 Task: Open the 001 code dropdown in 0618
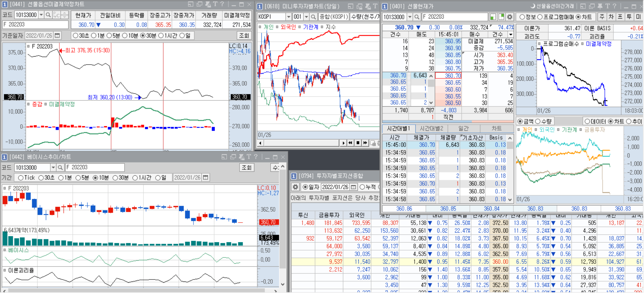click(306, 17)
